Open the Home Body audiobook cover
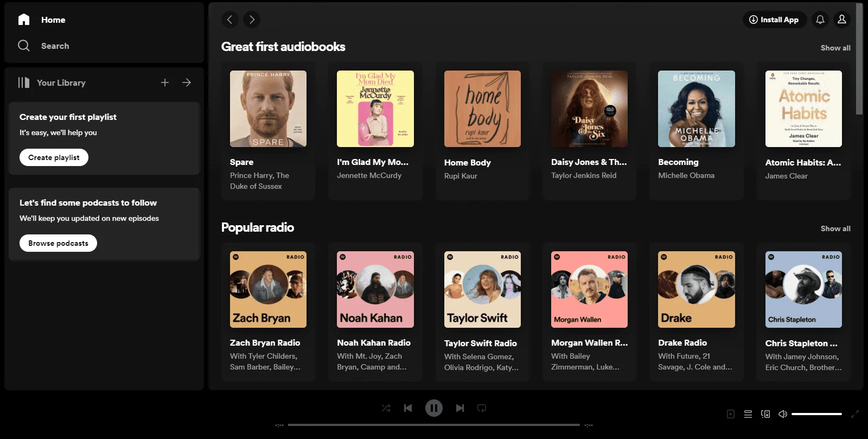The height and width of the screenshot is (439, 868). point(482,109)
